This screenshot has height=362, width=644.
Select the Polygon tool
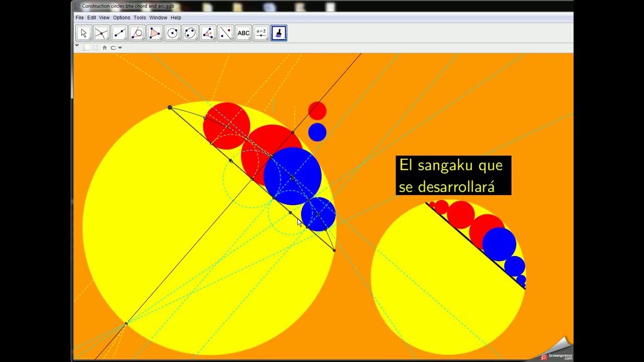(x=154, y=33)
